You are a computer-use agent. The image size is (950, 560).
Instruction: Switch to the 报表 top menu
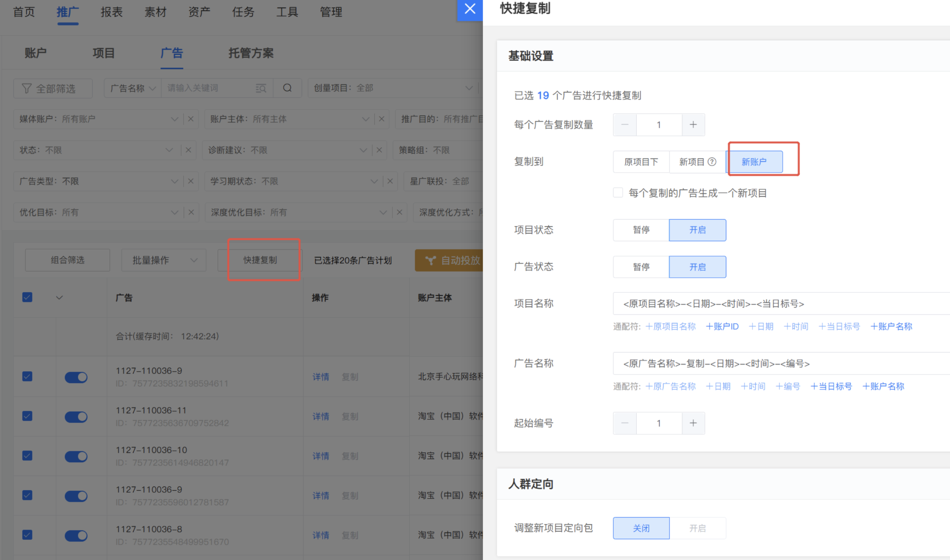coord(112,12)
